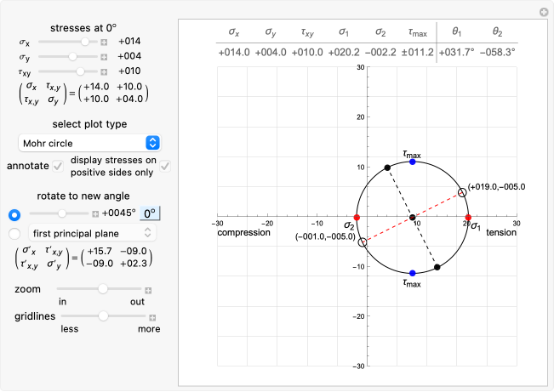Click plus icon beside rotation angle slider
The width and height of the screenshot is (554, 392).
click(x=95, y=213)
